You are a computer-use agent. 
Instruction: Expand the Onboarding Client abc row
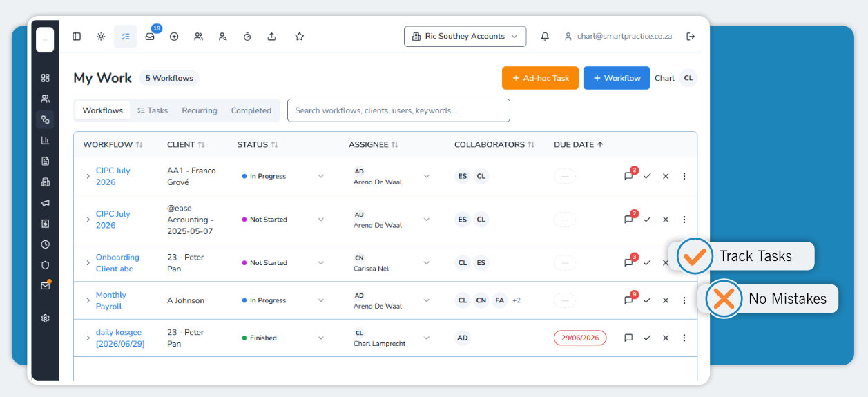88,263
